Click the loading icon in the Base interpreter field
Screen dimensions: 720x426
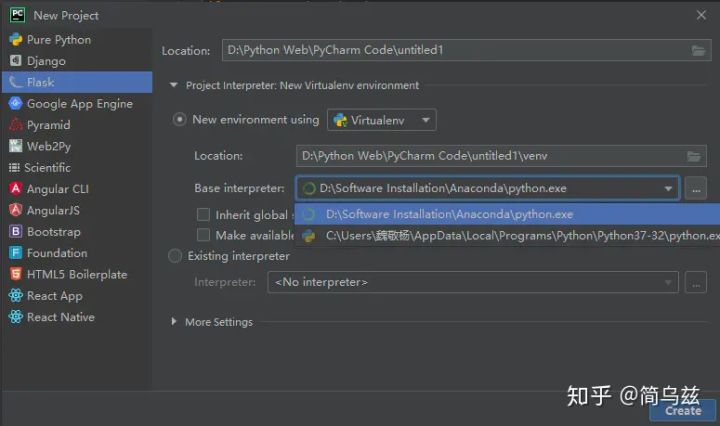click(x=309, y=188)
